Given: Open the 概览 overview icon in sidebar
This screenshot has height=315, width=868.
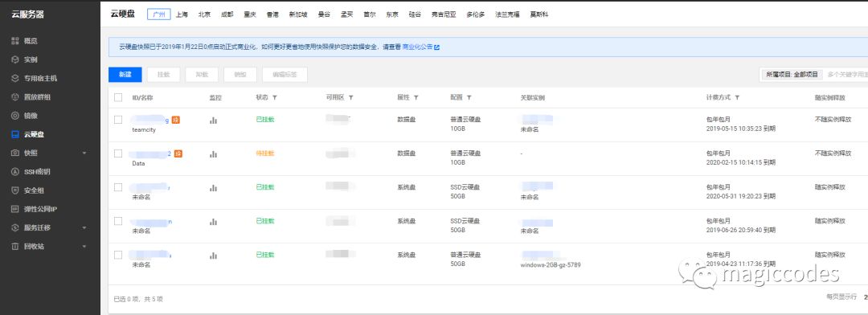Looking at the screenshot, I should [15, 41].
